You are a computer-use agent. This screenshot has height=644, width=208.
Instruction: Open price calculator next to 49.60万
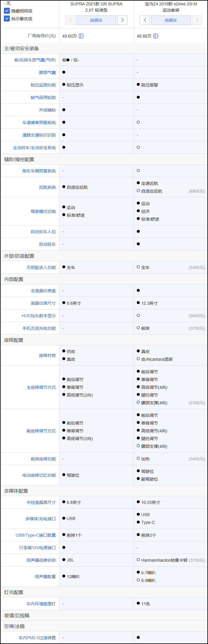(x=81, y=36)
